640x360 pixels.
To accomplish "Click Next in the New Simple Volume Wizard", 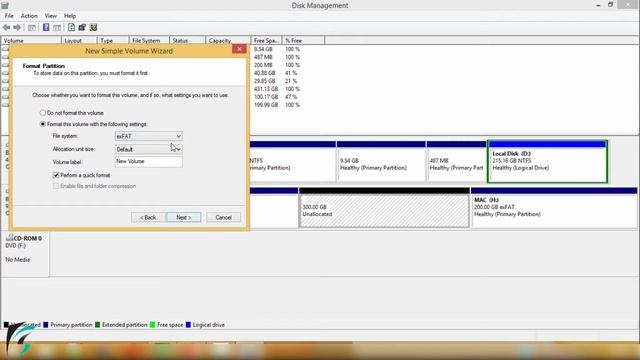I will [x=184, y=218].
